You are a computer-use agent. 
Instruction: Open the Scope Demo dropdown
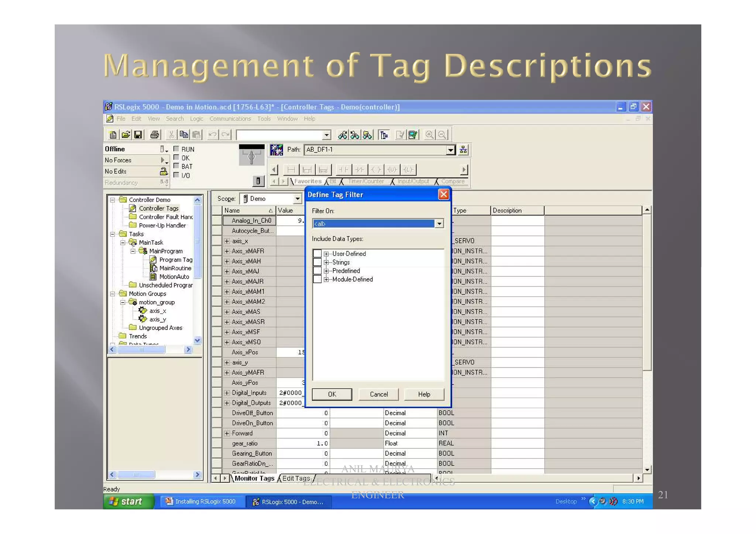pos(297,199)
